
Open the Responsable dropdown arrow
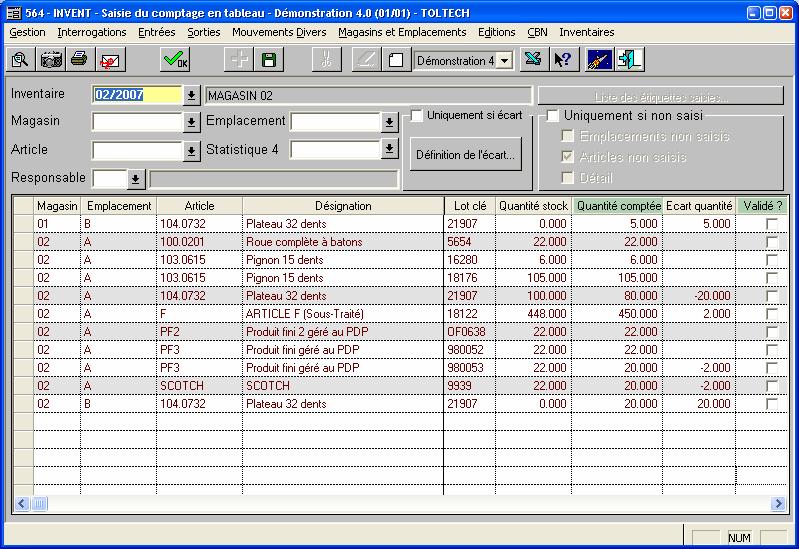136,179
